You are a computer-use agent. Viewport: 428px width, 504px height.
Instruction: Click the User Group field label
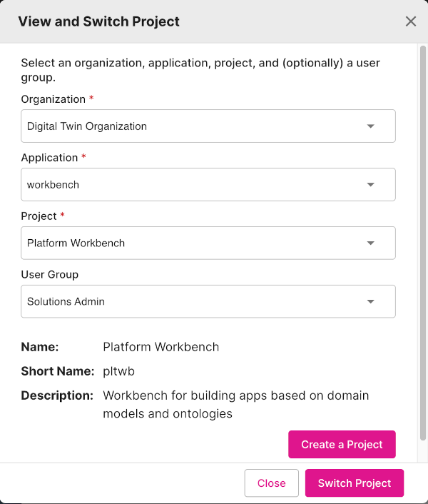click(x=50, y=275)
